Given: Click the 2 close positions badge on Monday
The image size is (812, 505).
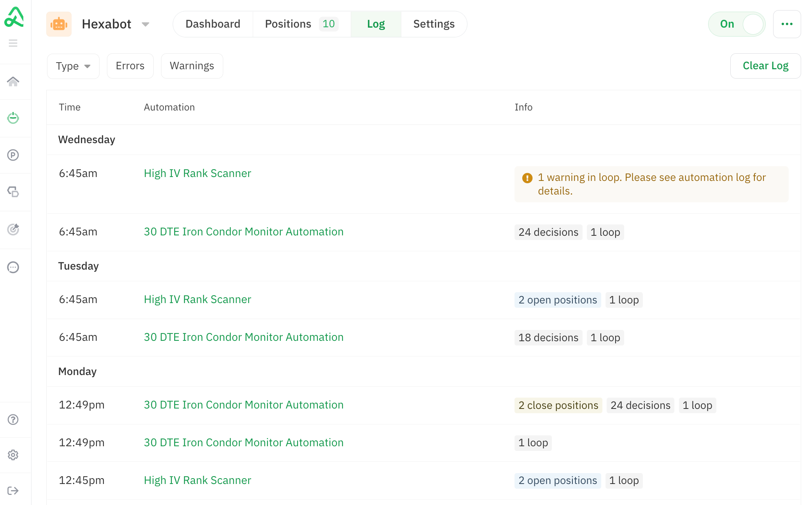Looking at the screenshot, I should coord(558,405).
